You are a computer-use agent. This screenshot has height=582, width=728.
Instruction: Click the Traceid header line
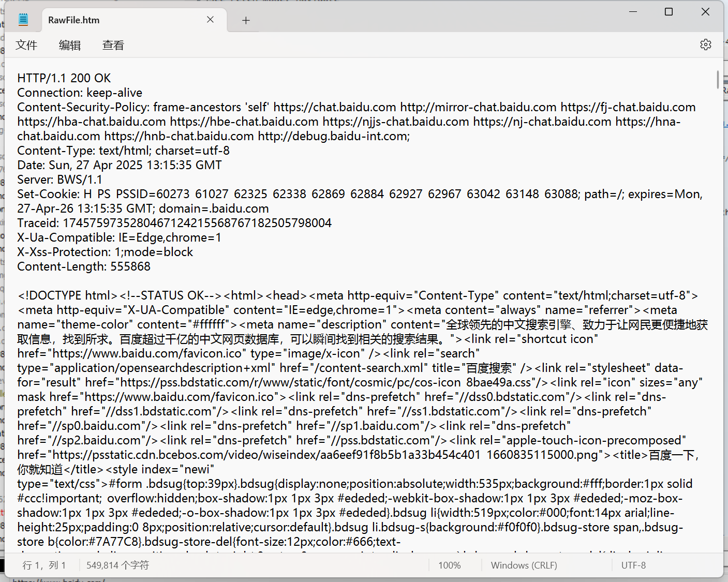point(174,223)
